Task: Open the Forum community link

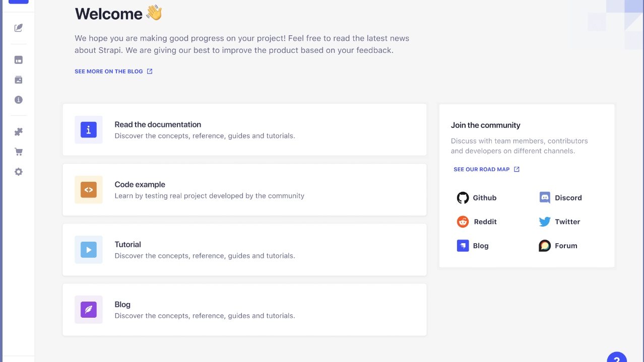Action: tap(558, 246)
